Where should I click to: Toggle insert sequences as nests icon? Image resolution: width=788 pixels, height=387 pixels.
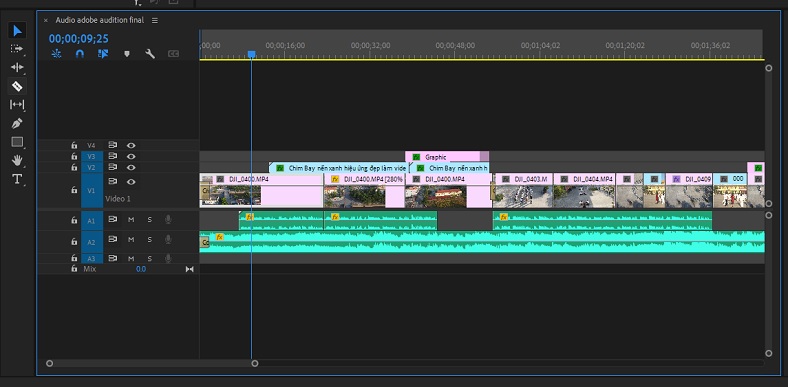(56, 54)
